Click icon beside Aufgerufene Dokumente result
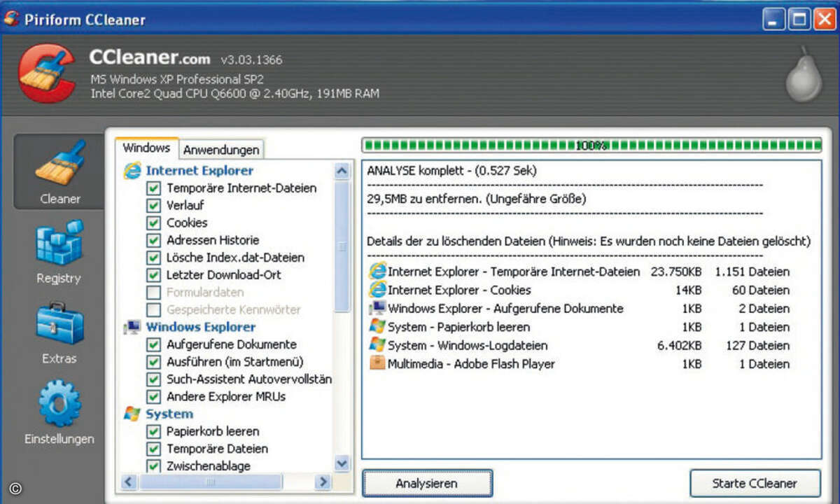 [377, 308]
